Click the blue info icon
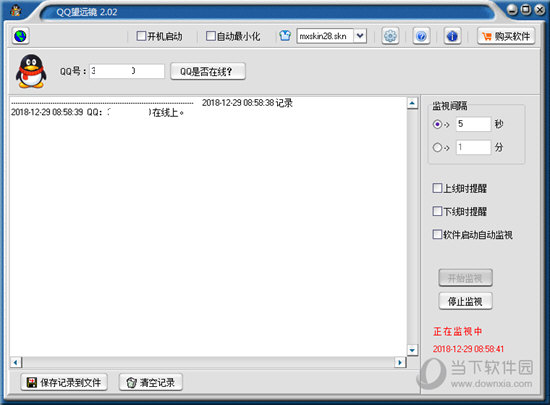Image resolution: width=550 pixels, height=405 pixels. (x=452, y=36)
